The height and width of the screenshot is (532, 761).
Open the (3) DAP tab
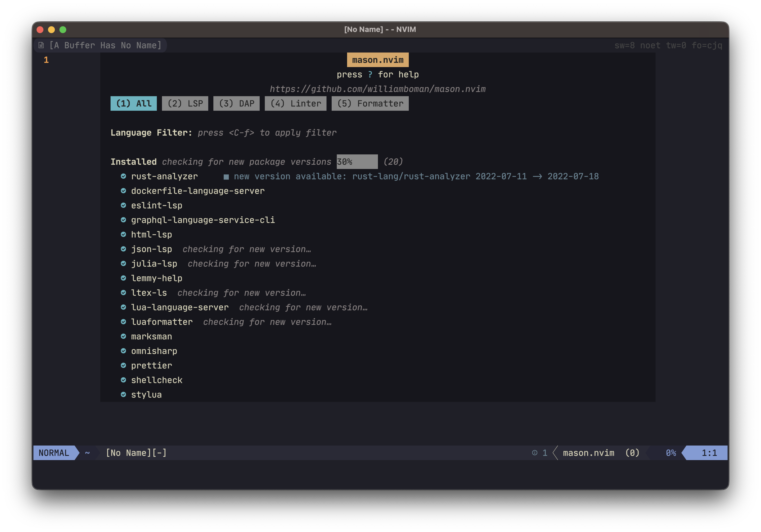(236, 104)
